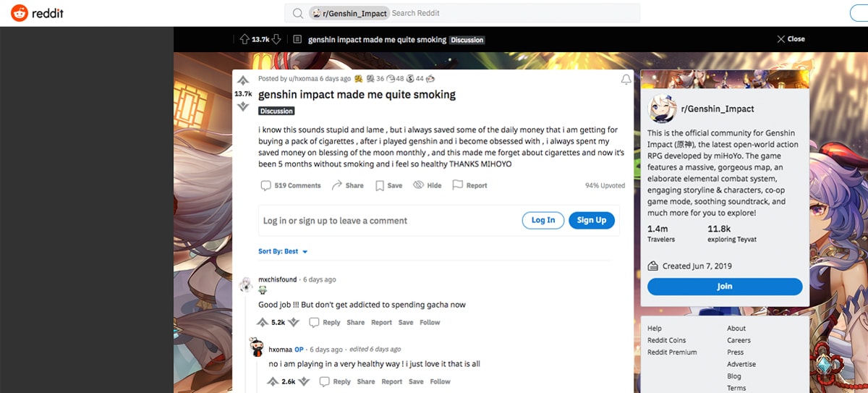Click Reply under mxchisfound's comment
Image resolution: width=868 pixels, height=393 pixels.
tap(325, 322)
